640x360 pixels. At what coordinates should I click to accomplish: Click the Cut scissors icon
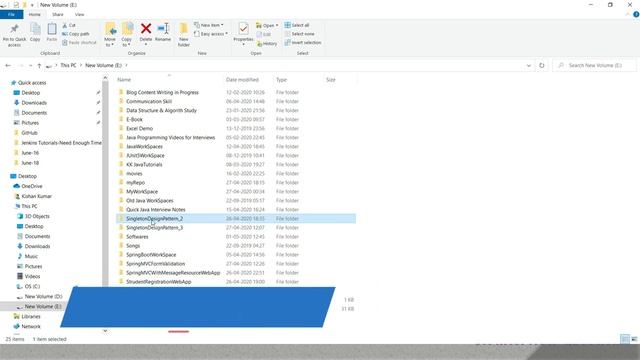[x=65, y=25]
